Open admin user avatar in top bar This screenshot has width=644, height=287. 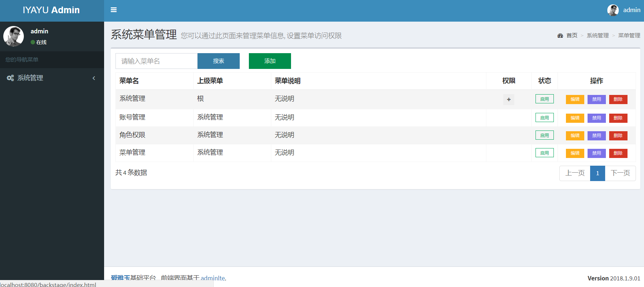coord(613,10)
